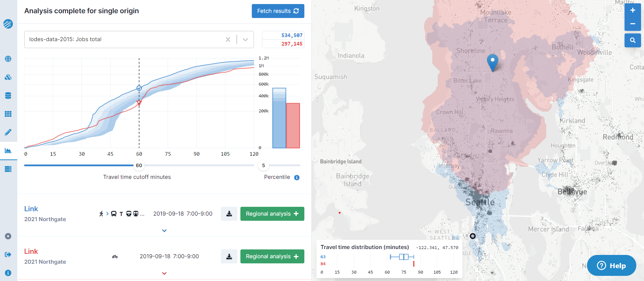Open the grid icon in the sidebar
644x281 pixels.
(8, 114)
